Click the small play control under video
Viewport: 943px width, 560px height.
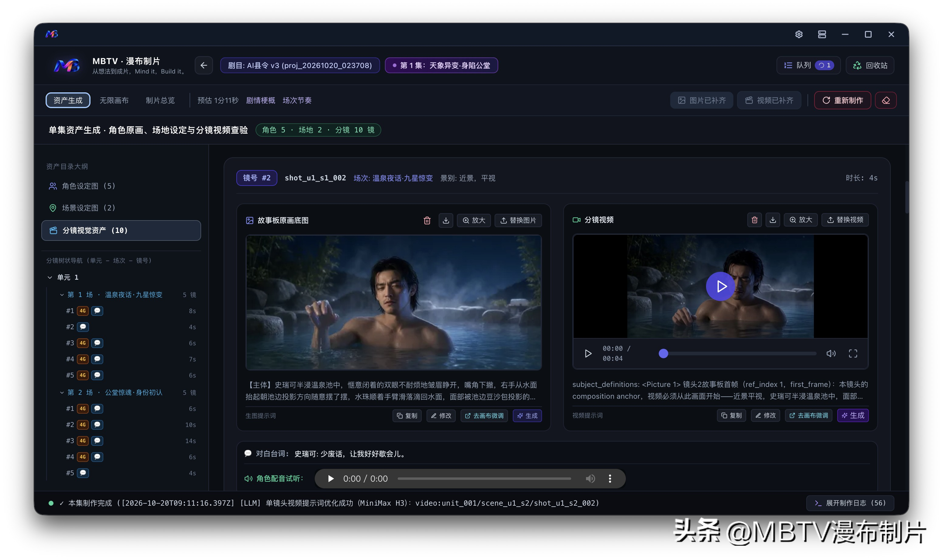click(588, 353)
